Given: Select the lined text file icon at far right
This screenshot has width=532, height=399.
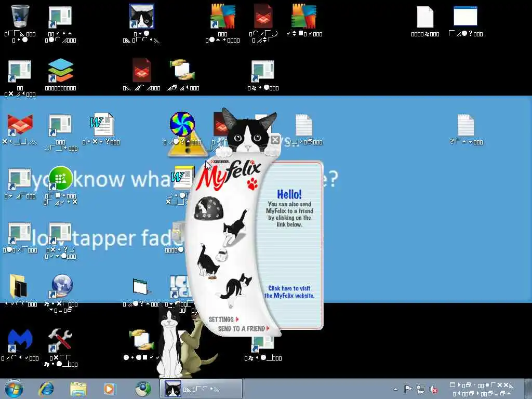Looking at the screenshot, I should point(465,125).
